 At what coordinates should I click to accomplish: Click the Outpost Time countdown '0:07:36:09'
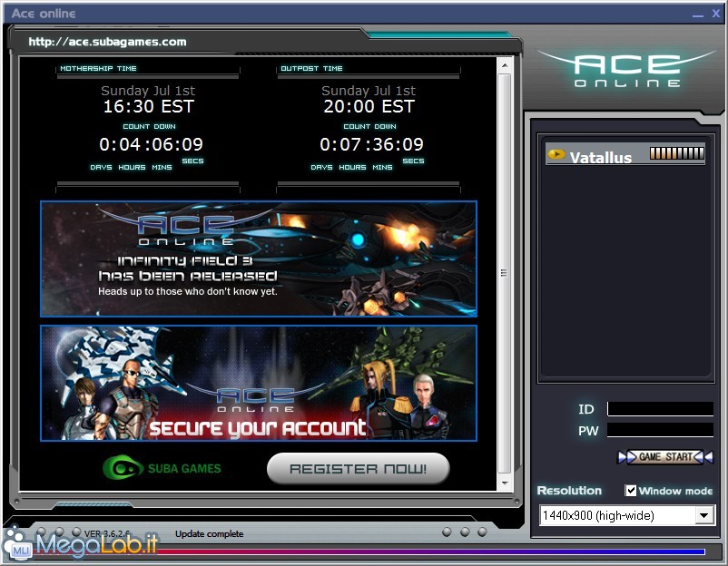click(371, 144)
